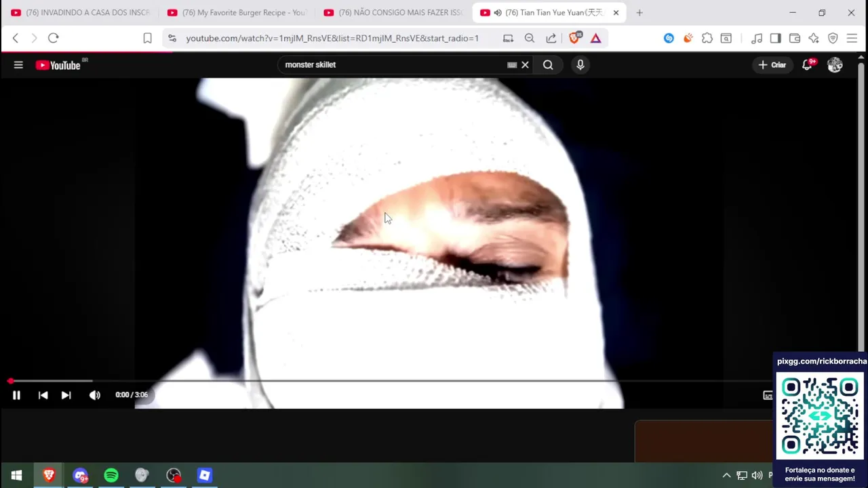This screenshot has width=868, height=488.
Task: Click the Criar button
Action: [772, 65]
